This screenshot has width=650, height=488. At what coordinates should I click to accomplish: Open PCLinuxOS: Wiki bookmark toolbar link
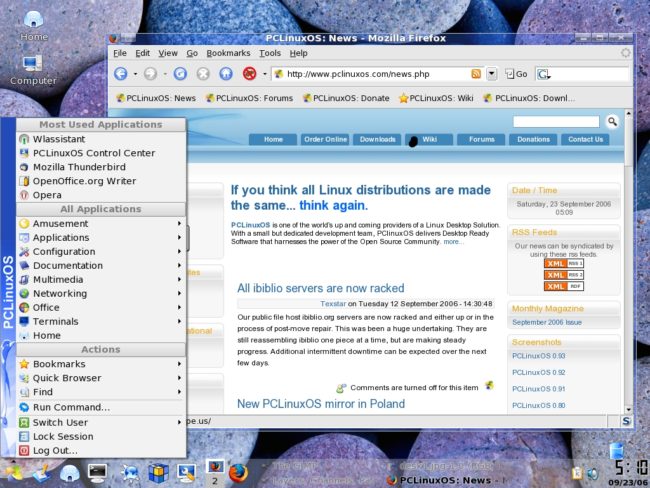pos(436,98)
